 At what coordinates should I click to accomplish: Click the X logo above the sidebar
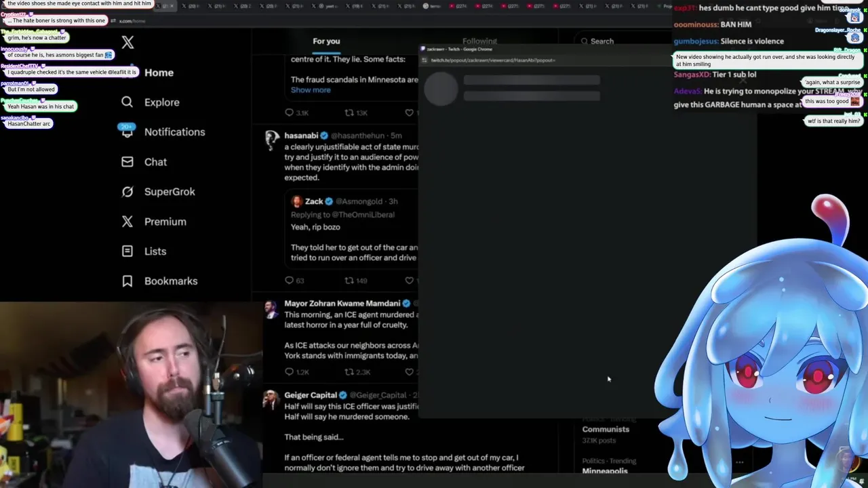tap(127, 43)
